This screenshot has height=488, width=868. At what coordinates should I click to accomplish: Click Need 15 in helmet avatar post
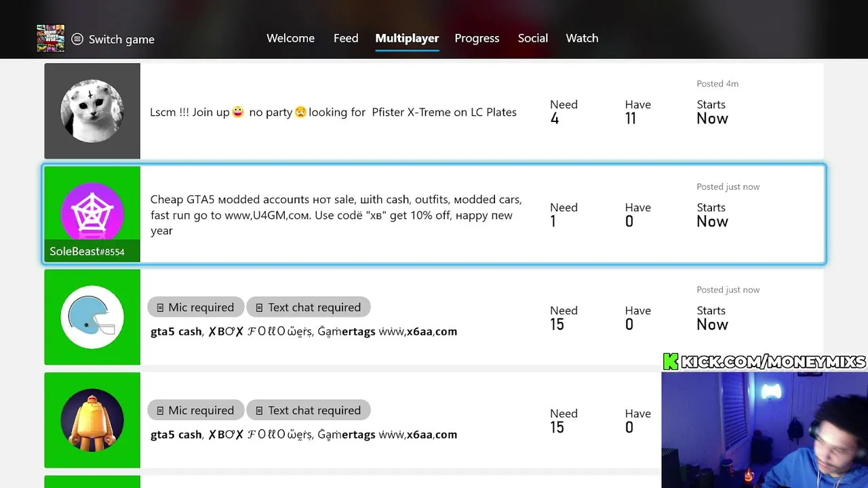(x=564, y=318)
